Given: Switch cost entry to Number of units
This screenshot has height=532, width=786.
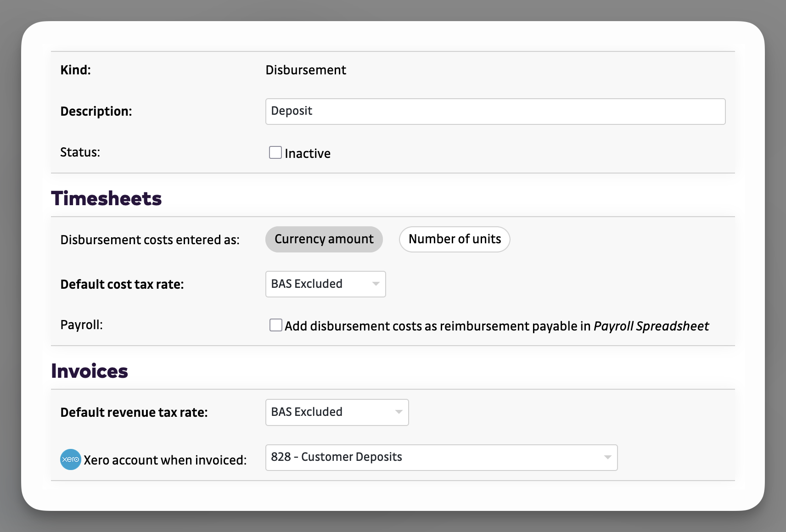Looking at the screenshot, I should tap(454, 239).
